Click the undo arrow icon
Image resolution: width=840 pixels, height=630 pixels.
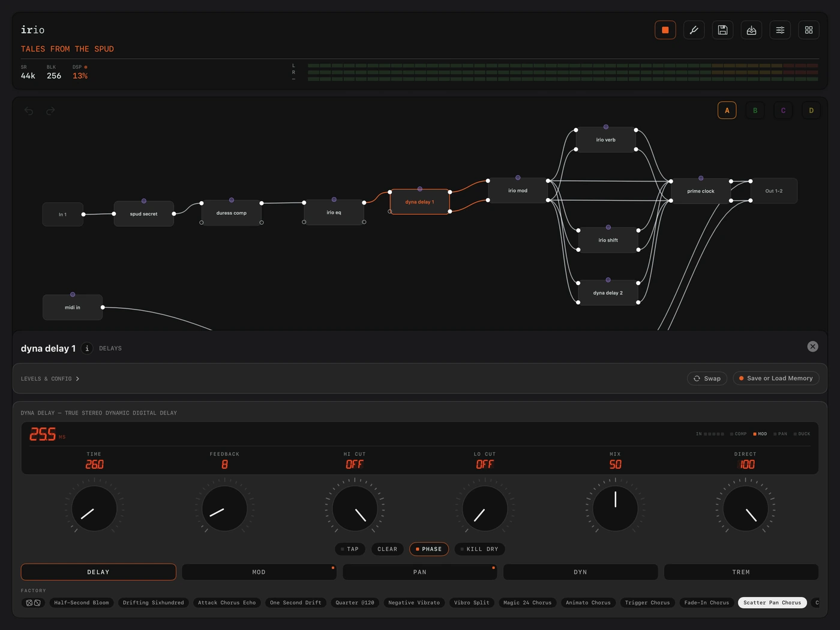pos(29,111)
